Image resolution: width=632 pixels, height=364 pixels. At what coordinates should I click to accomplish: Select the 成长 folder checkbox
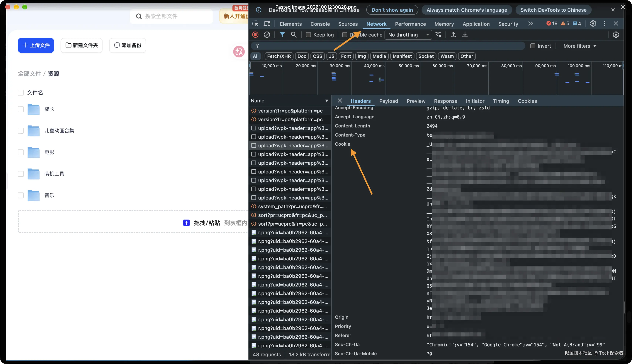tap(21, 109)
